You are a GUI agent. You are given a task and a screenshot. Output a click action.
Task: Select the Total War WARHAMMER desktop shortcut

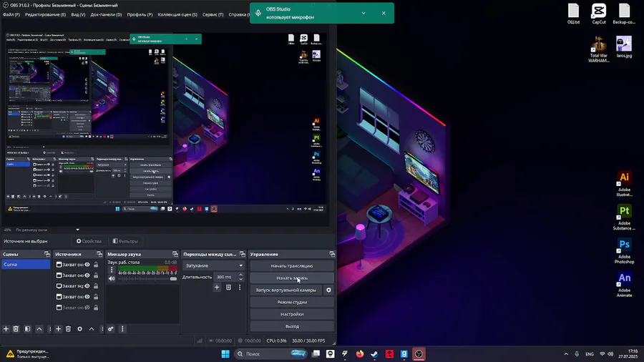pyautogui.click(x=598, y=49)
